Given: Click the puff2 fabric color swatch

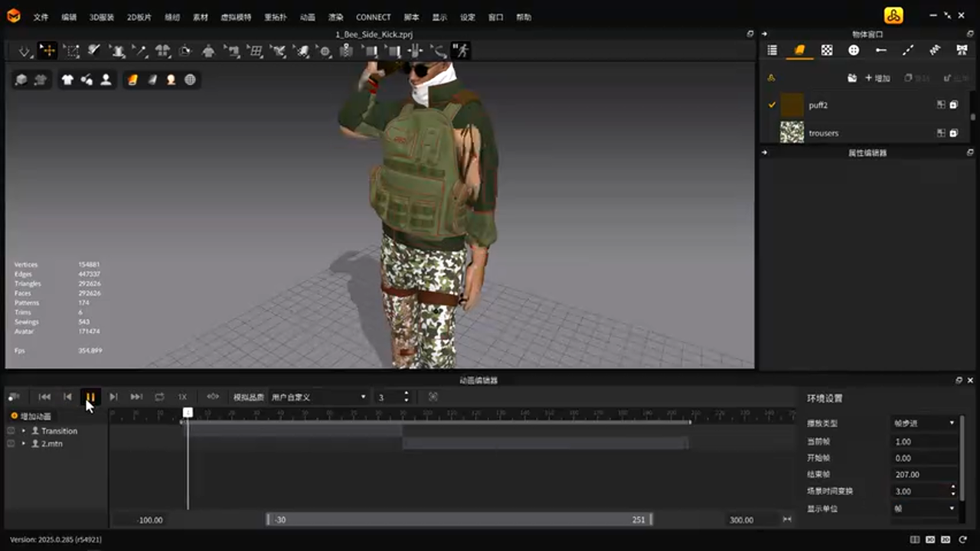Looking at the screenshot, I should click(792, 105).
